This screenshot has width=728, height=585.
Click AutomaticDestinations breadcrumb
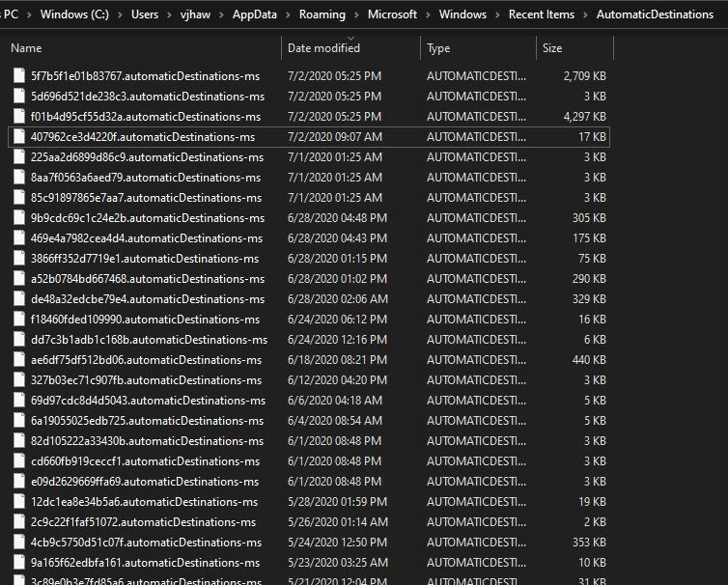point(656,14)
